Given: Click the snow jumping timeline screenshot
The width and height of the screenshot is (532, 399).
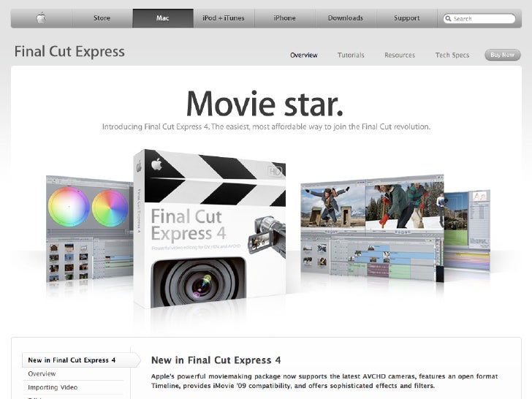Looking at the screenshot, I should coord(372,228).
